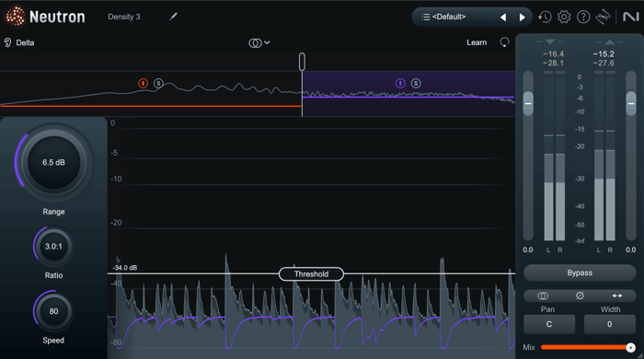Solo the orange low band
This screenshot has height=359, width=644.
tap(158, 84)
